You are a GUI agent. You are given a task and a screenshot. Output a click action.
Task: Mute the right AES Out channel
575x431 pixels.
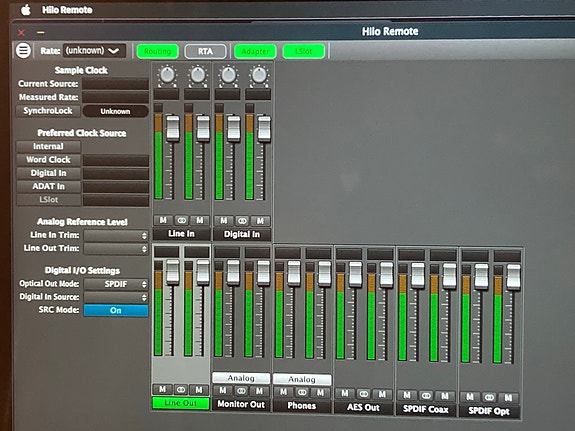[382, 394]
